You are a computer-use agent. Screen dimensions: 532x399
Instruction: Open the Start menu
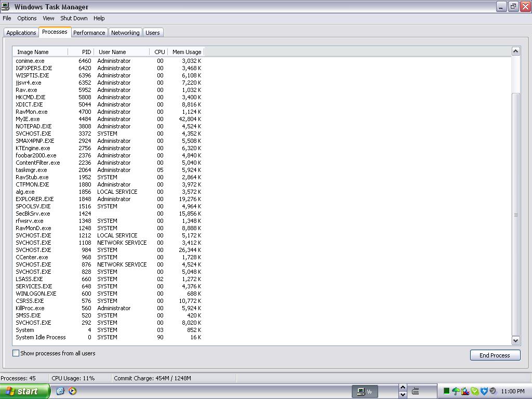click(25, 391)
